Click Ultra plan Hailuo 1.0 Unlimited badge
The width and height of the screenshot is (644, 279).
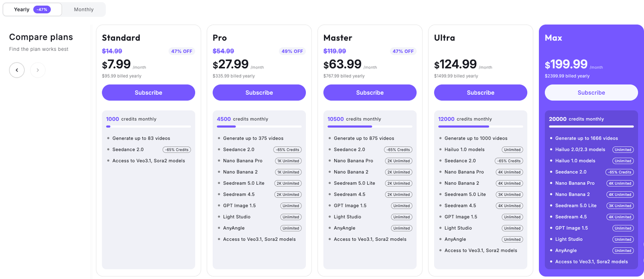(x=512, y=150)
